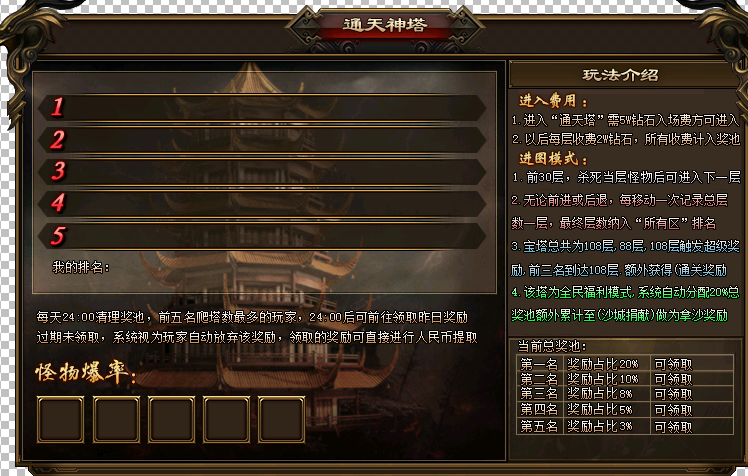
Task: Click the first monster drop item slot
Action: click(x=61, y=420)
